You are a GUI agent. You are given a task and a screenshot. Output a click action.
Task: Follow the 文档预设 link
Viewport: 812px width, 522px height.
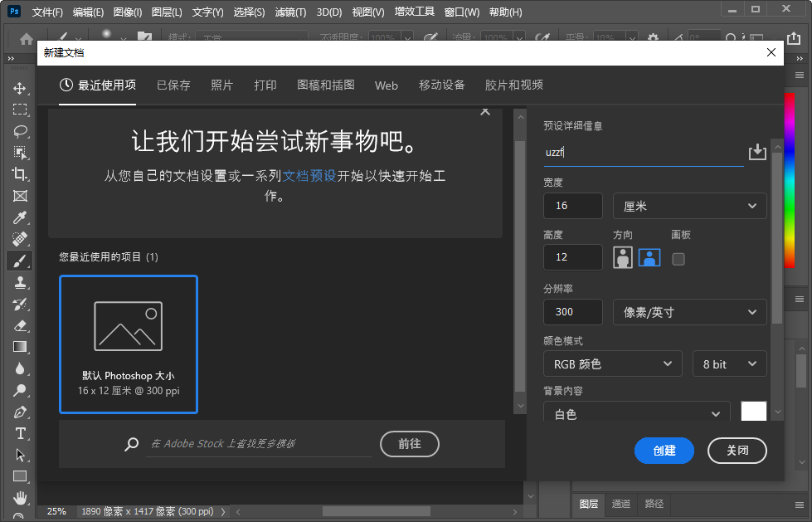coord(309,176)
